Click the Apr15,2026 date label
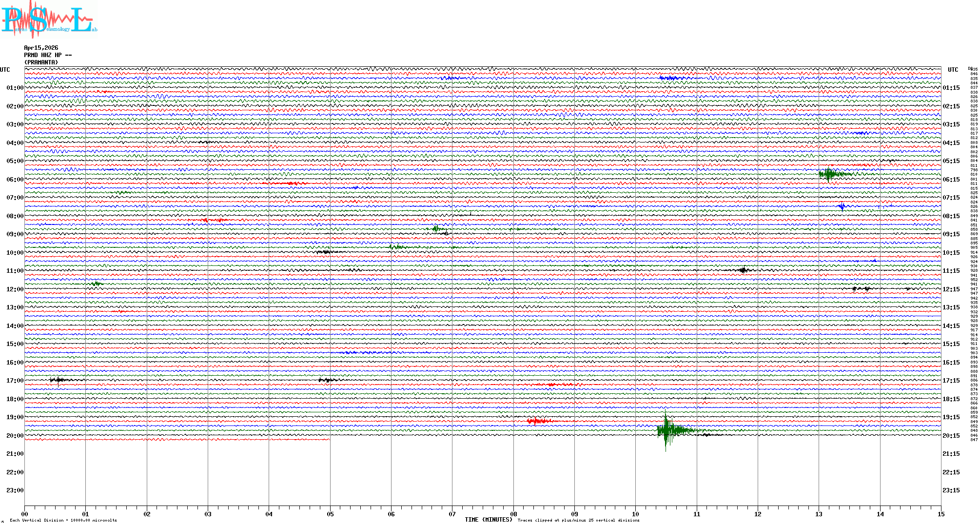The height and width of the screenshot is (527, 980). tap(41, 48)
